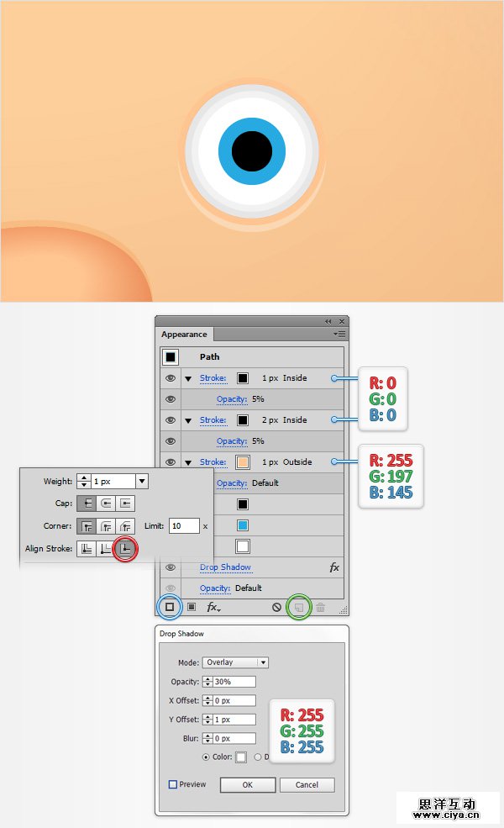This screenshot has height=828, width=504.
Task: Toggle visibility of the Drop Shadow effect
Action: [171, 567]
